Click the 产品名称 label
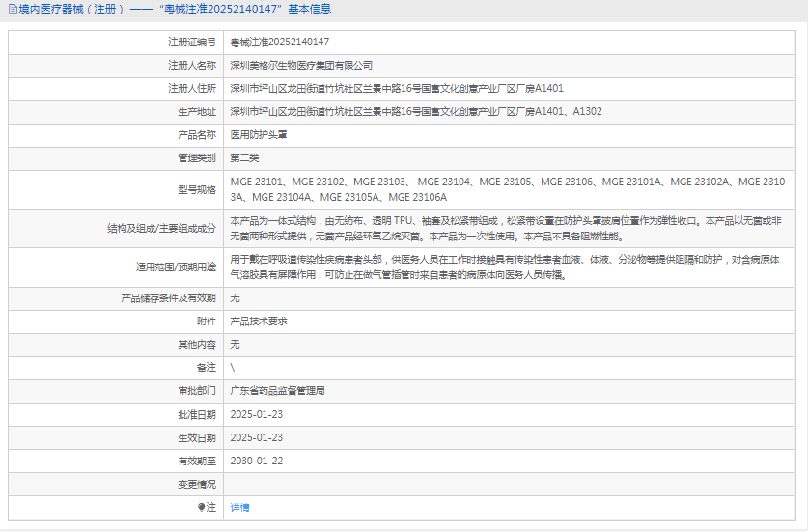This screenshot has width=808, height=532. coord(197,134)
